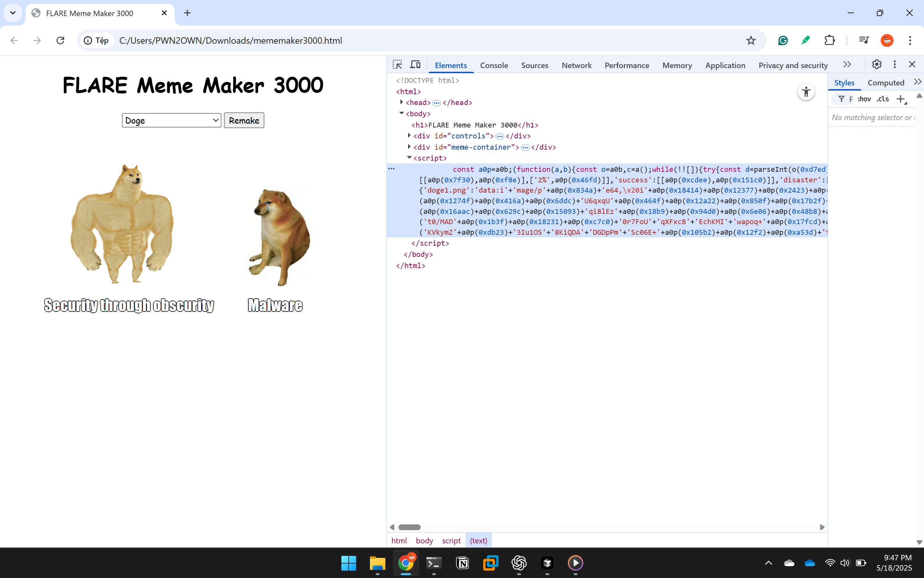Show more DevTools tabs chevron
The image size is (924, 578).
click(x=847, y=64)
